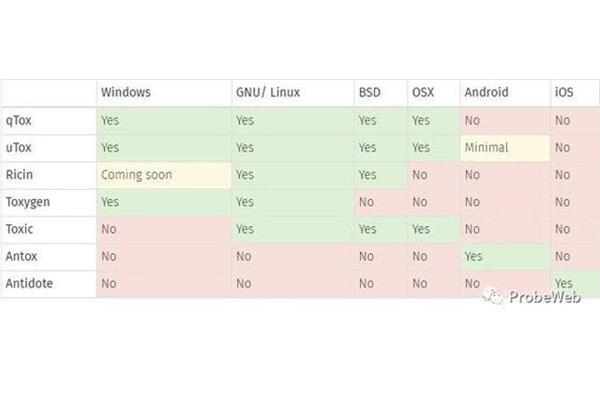Viewport: 600px width, 400px height.
Task: Click the qTox row label
Action: (x=18, y=121)
